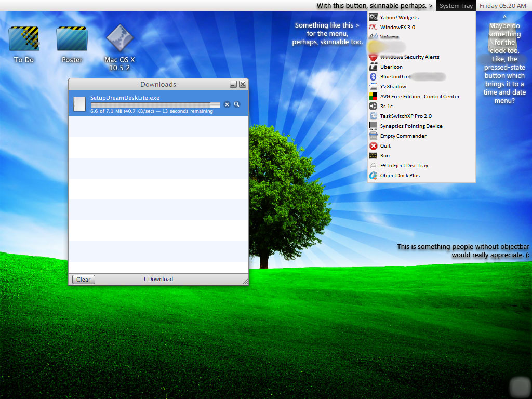Click the download speed status line
This screenshot has width=532, height=399.
point(152,111)
